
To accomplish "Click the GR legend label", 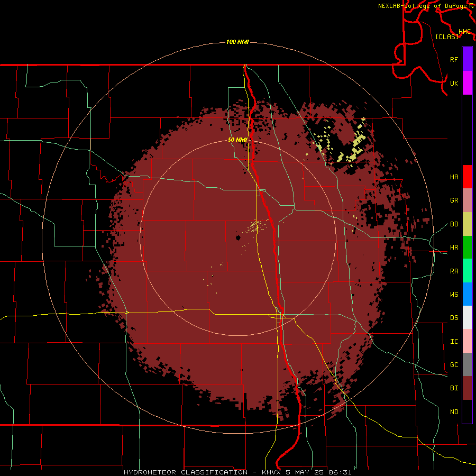I will (x=454, y=200).
